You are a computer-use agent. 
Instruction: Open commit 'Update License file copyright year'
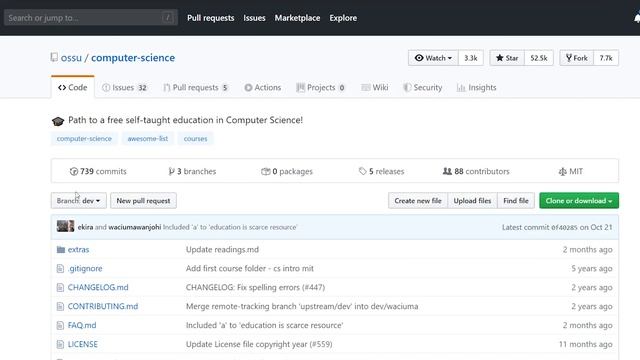coord(259,344)
